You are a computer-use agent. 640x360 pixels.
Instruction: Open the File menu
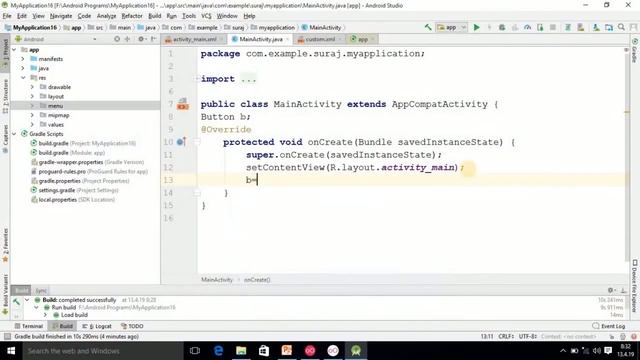tap(7, 16)
